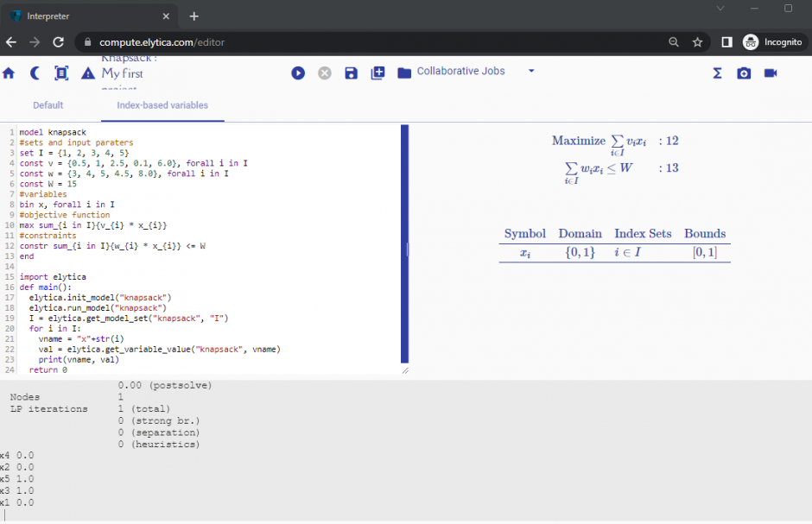
Task: Open a new file with the add-document icon
Action: (x=377, y=73)
